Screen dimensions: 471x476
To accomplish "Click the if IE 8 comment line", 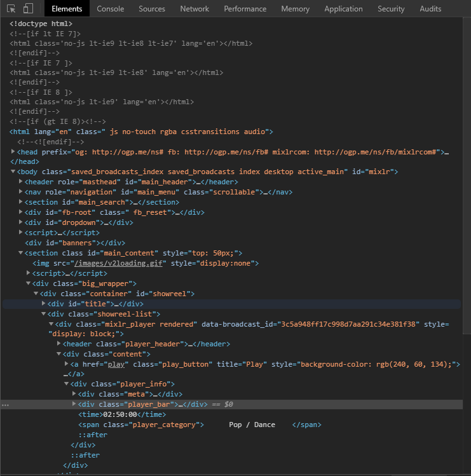I will coord(41,92).
